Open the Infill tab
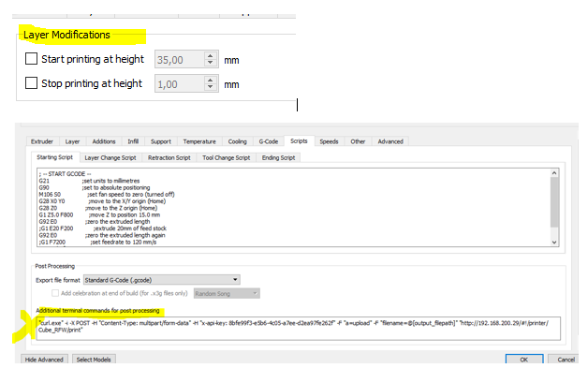The width and height of the screenshot is (588, 368). 133,141
